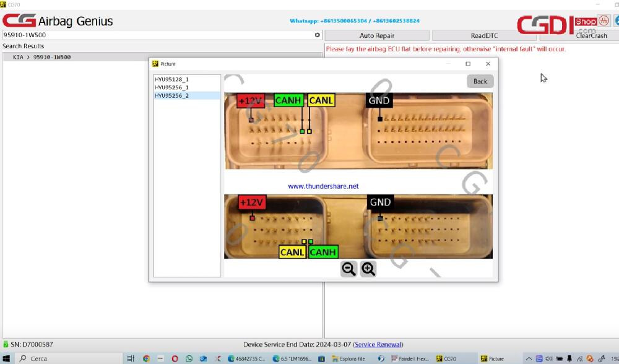Viewport: 619px width, 364px height.
Task: Click the SN: D7000587 status text
Action: click(x=32, y=344)
